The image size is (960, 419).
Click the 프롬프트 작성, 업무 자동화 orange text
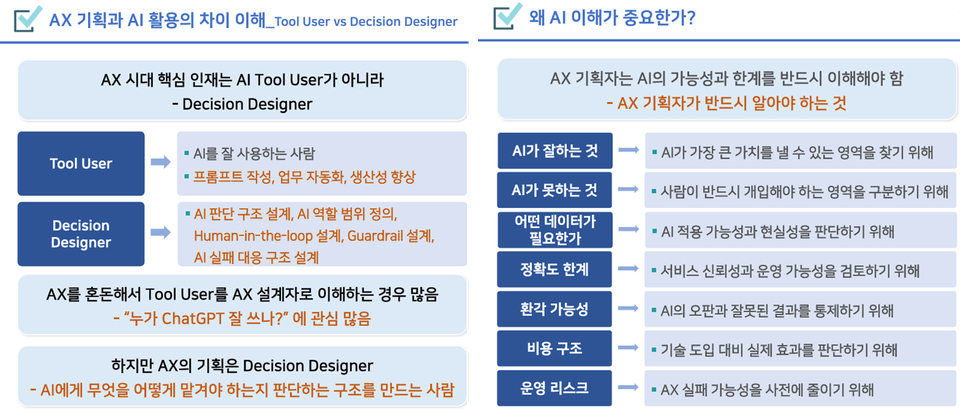pyautogui.click(x=304, y=178)
